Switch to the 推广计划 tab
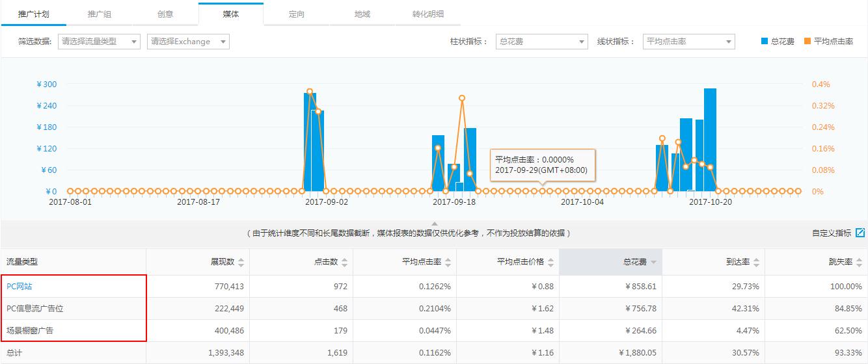Image resolution: width=868 pixels, height=364 pixels. 33,14
